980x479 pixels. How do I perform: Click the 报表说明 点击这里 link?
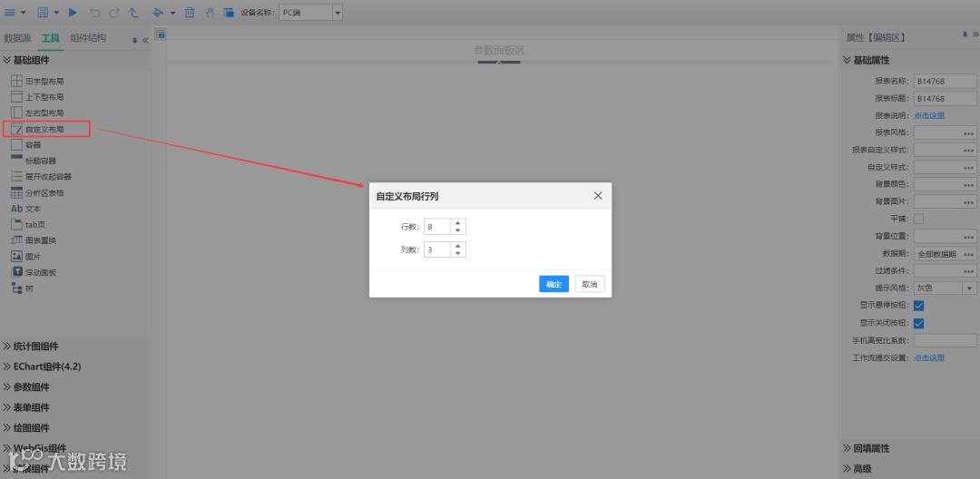(929, 115)
